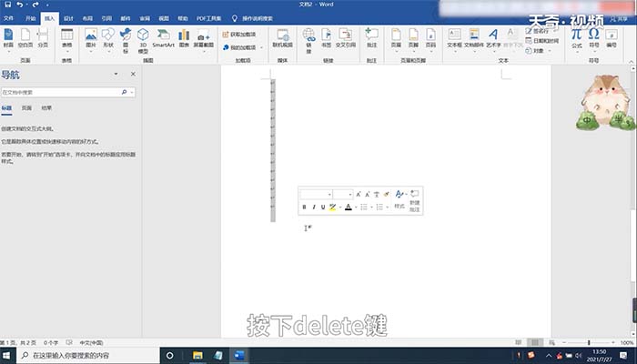637x364 pixels.
Task: Open the font size dropdown in mini toolbar
Action: 350,195
